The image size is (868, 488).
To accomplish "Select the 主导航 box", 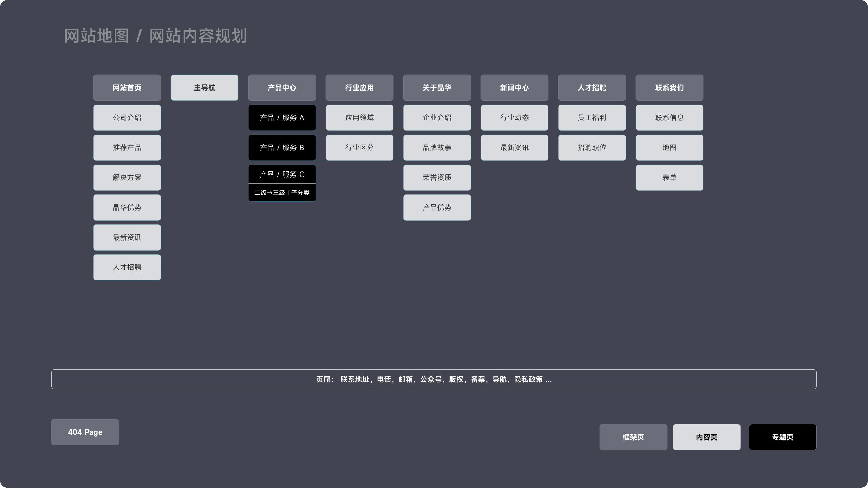I will (204, 88).
